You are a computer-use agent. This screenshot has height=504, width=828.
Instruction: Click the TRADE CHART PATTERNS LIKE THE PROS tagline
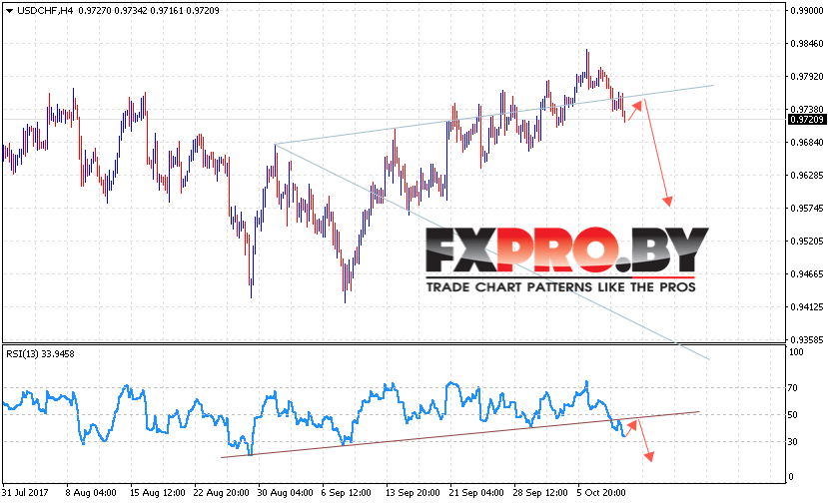(x=560, y=287)
